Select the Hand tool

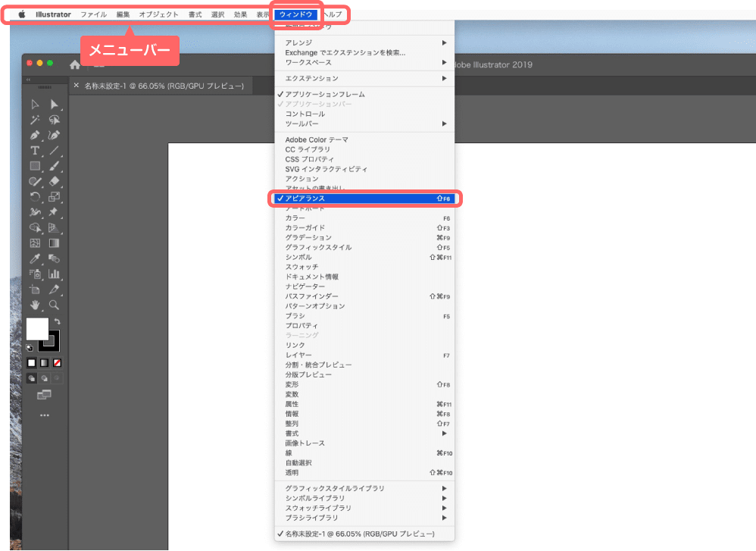point(35,305)
